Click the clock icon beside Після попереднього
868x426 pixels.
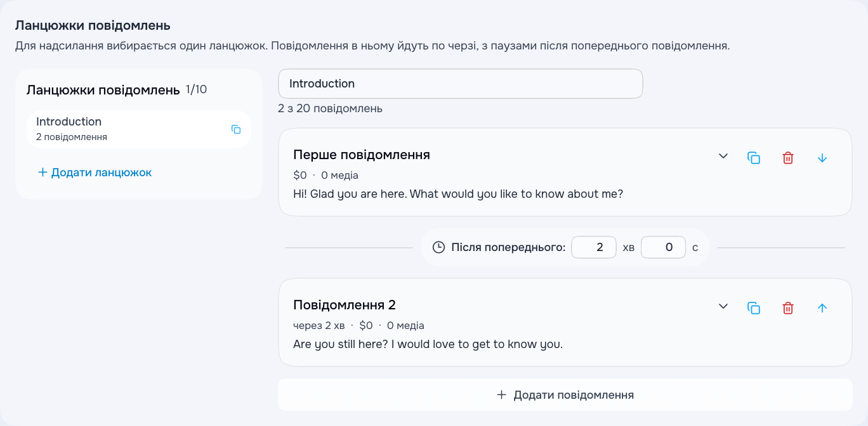pos(438,247)
